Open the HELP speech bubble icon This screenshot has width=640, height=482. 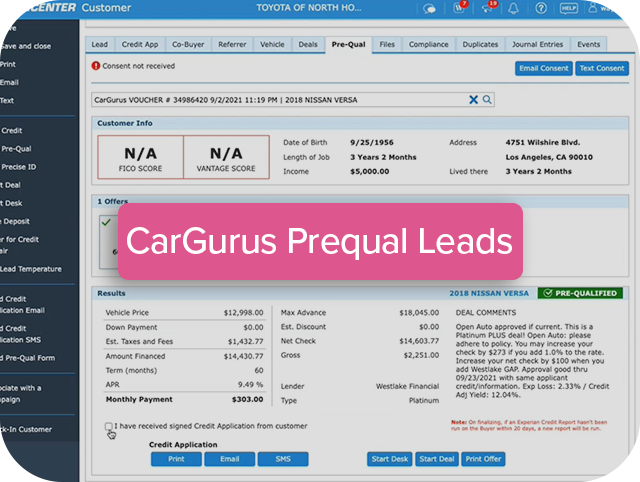tap(569, 8)
